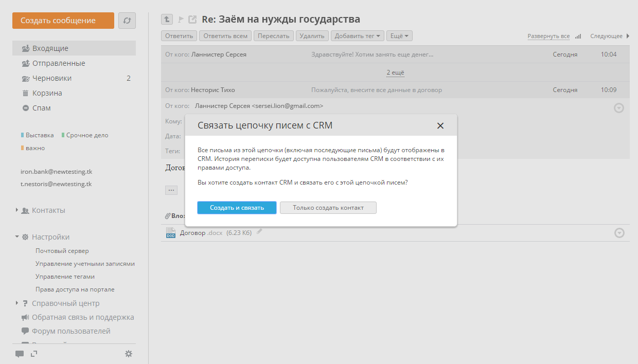Open the 'Добавить тег' dropdown
Image resolution: width=638 pixels, height=364 pixels.
pyautogui.click(x=358, y=36)
